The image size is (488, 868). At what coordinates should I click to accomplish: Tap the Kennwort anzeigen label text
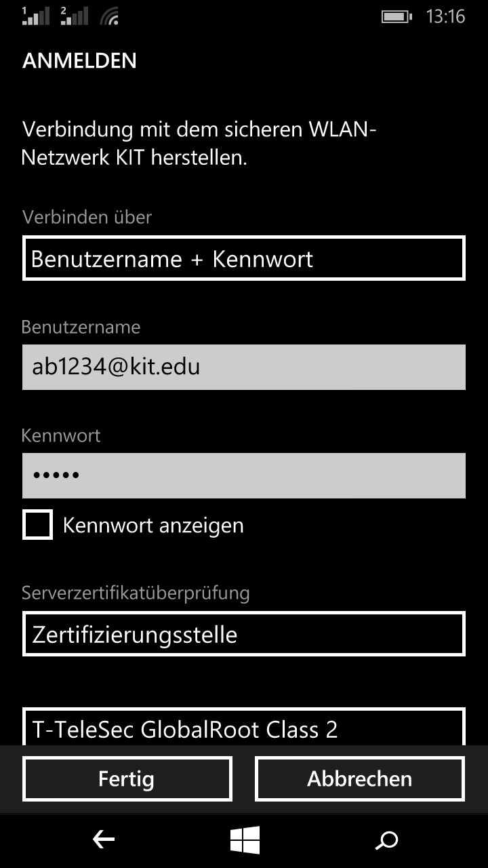[x=153, y=526]
